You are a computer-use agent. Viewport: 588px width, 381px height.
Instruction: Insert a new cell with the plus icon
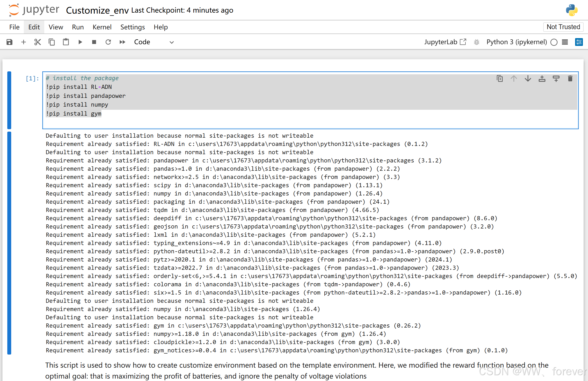(24, 42)
